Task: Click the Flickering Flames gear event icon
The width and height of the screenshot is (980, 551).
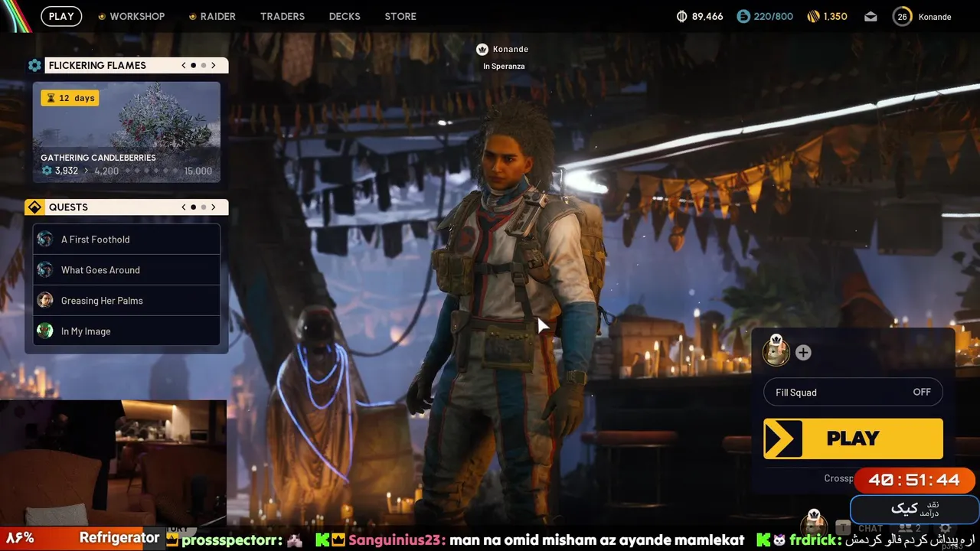Action: click(x=34, y=65)
